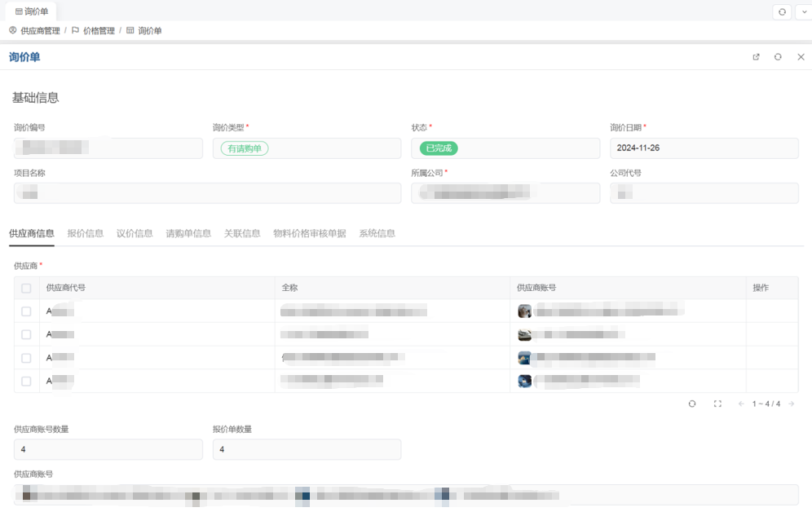Navigate to 价格管理 in breadcrumb
812x512 pixels.
point(99,31)
